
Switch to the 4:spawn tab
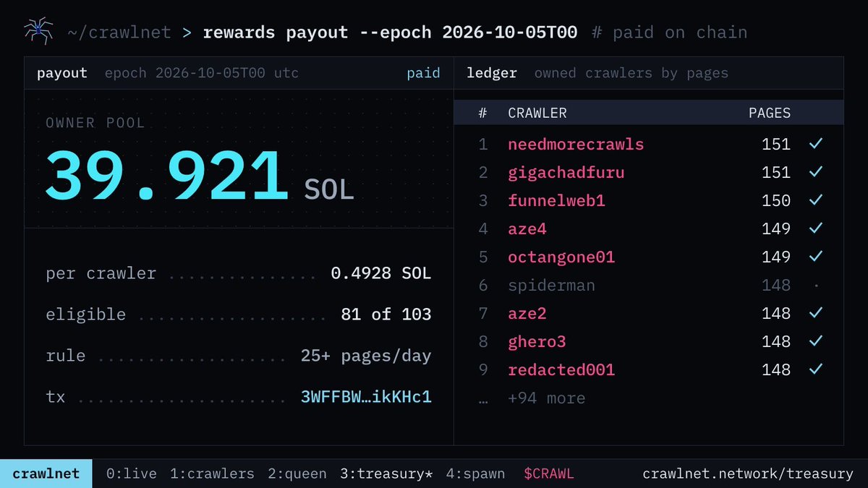coord(475,474)
